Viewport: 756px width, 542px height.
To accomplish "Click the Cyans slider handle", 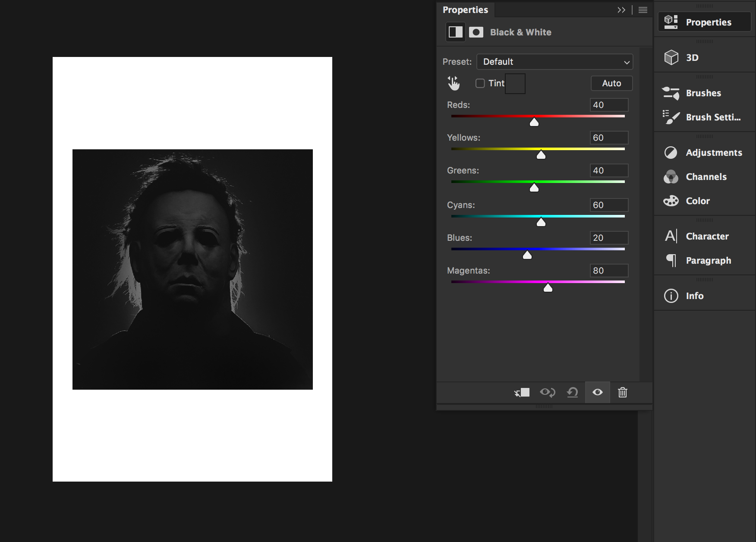I will pyautogui.click(x=541, y=222).
